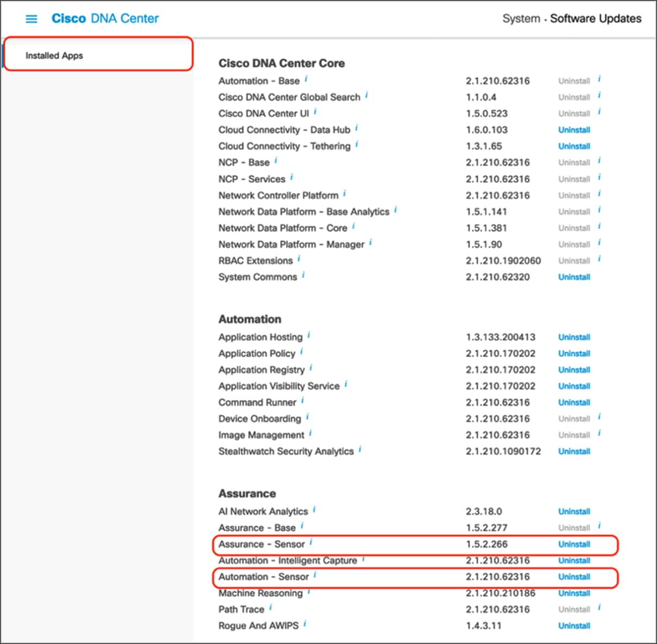Click info icon after Automation - Base Uninstall
Screen dimensions: 657x644
599,79
